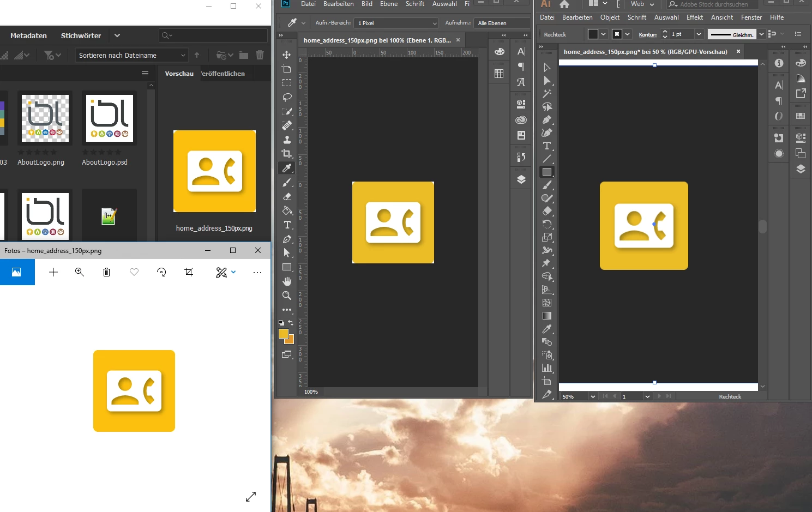The width and height of the screenshot is (812, 512).
Task: Select the Crop tool in Photoshop
Action: pos(287,154)
